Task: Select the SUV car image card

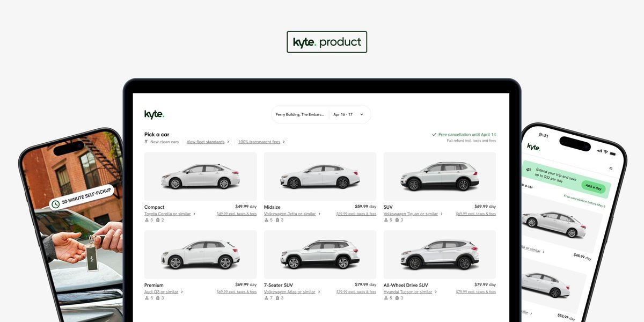Action: (440, 177)
